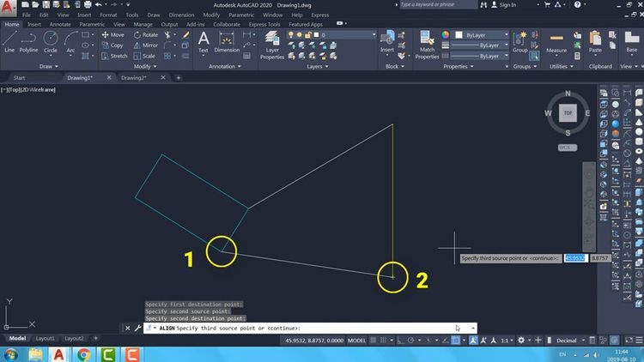Viewport: 644px width, 362px height.
Task: Click the customize wrench icon in command line
Action: pyautogui.click(x=137, y=328)
